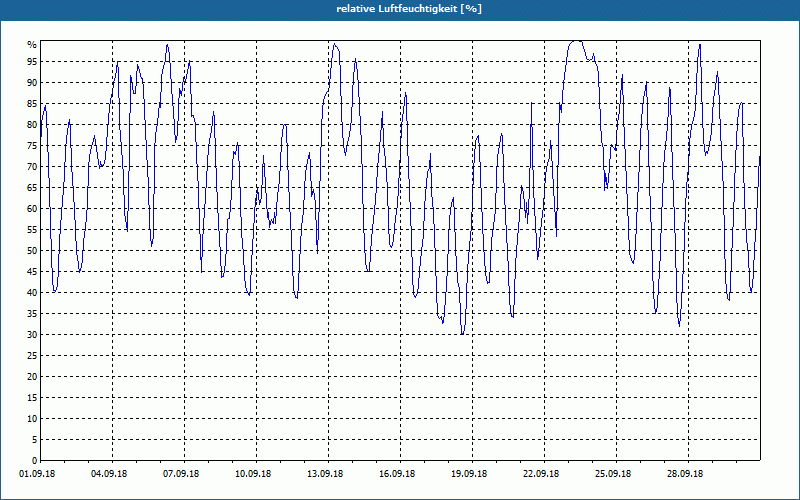Viewport: 800px width, 500px height.
Task: Click the chart title 'relative Luftfeuchtigkeit [%]'
Action: tap(409, 9)
